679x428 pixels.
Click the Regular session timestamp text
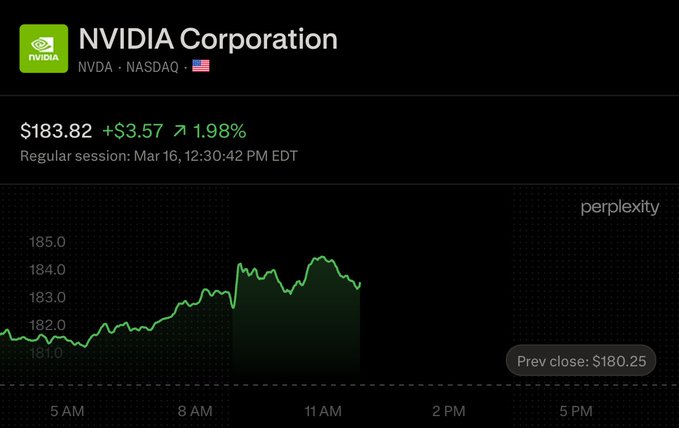158,156
